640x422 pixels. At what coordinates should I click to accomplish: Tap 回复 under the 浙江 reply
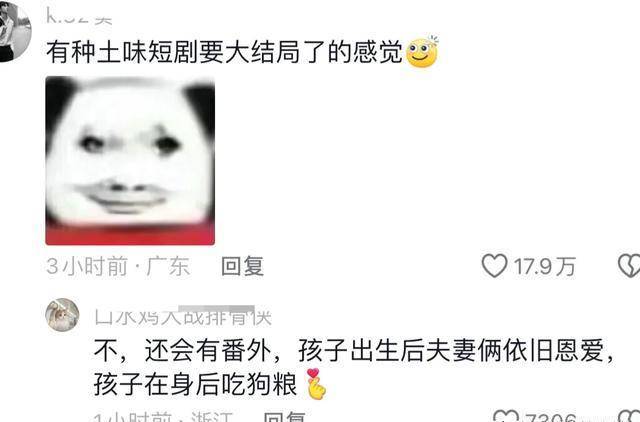285,417
